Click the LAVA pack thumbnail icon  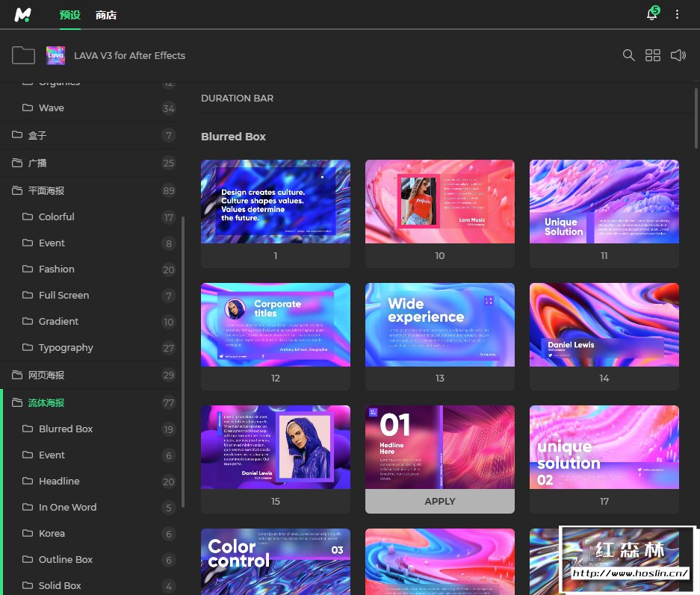(x=56, y=55)
